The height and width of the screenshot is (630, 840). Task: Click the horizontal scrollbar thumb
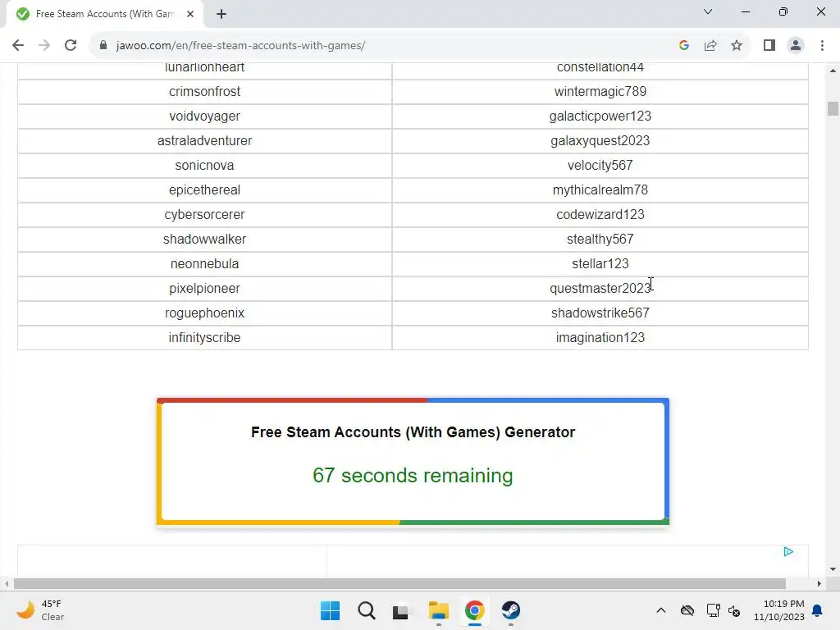pos(399,583)
